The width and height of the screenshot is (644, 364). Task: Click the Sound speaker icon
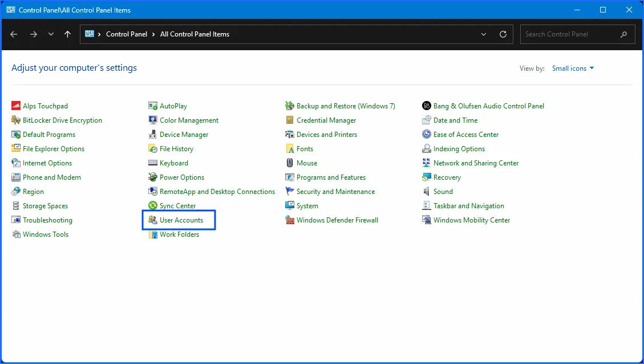pyautogui.click(x=427, y=192)
